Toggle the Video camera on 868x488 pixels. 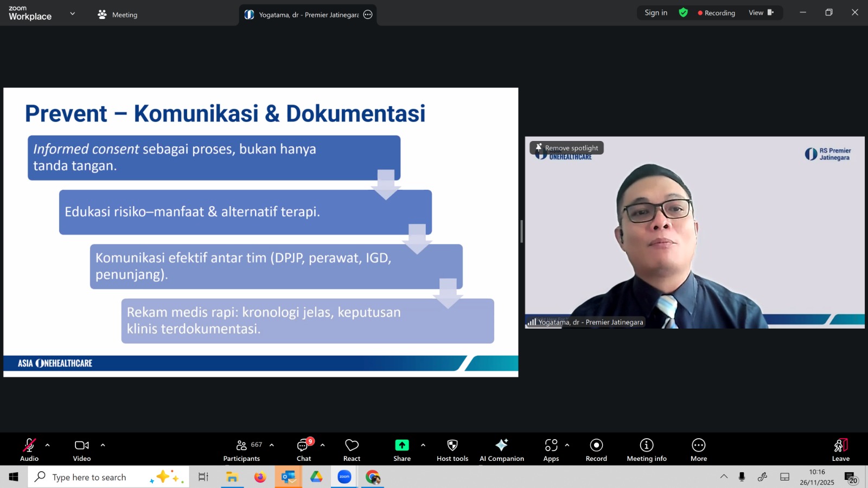pos(82,450)
